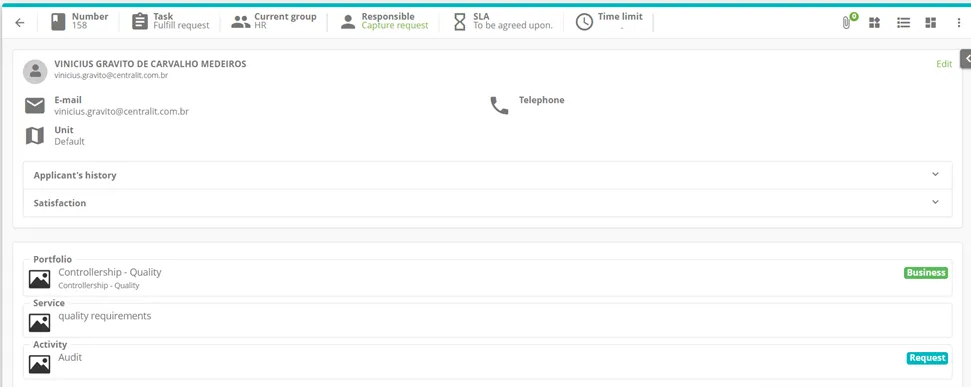Click the green Business badge
This screenshot has width=971, height=387.
point(926,272)
